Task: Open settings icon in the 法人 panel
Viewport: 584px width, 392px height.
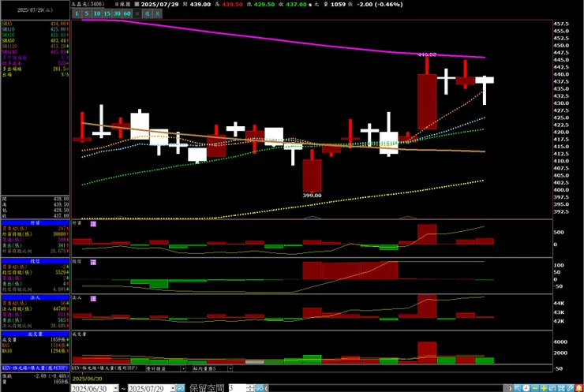Action: [x=93, y=299]
